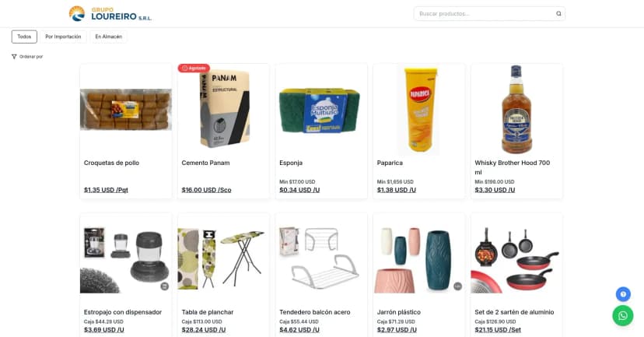The width and height of the screenshot is (644, 337).
Task: Click the image counter badge on Estropajo
Action: coord(164,286)
